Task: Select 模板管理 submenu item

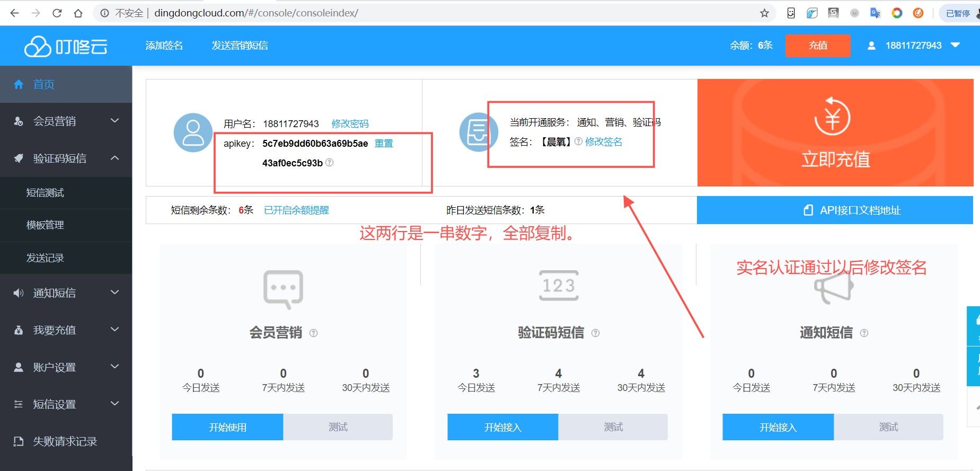Action: (66, 225)
